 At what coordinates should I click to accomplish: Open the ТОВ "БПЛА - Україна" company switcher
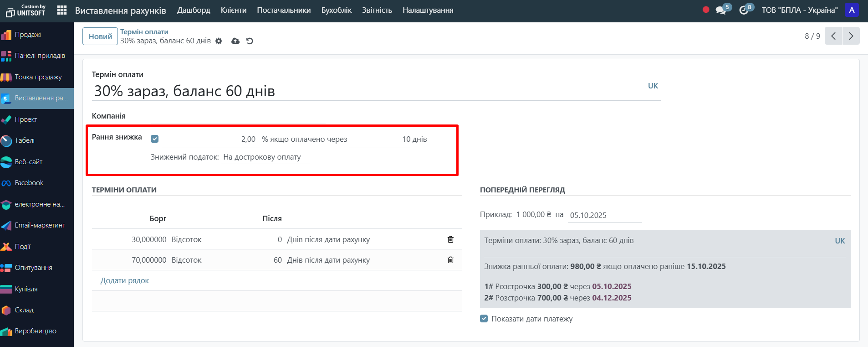point(799,10)
